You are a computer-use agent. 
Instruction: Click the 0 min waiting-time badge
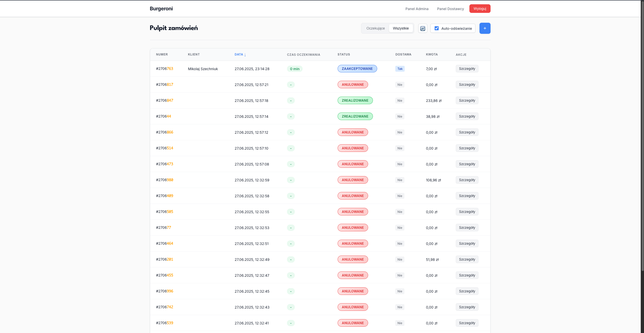click(x=295, y=69)
